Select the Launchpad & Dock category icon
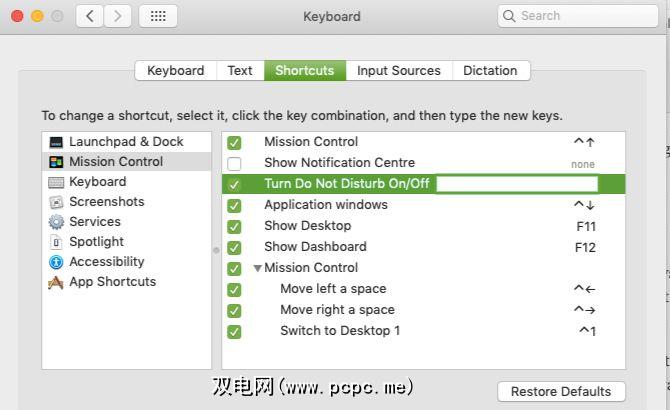 (x=56, y=142)
